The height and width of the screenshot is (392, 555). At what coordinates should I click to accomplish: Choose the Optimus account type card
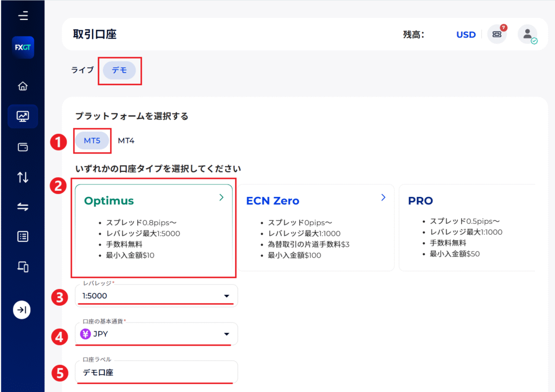point(153,227)
